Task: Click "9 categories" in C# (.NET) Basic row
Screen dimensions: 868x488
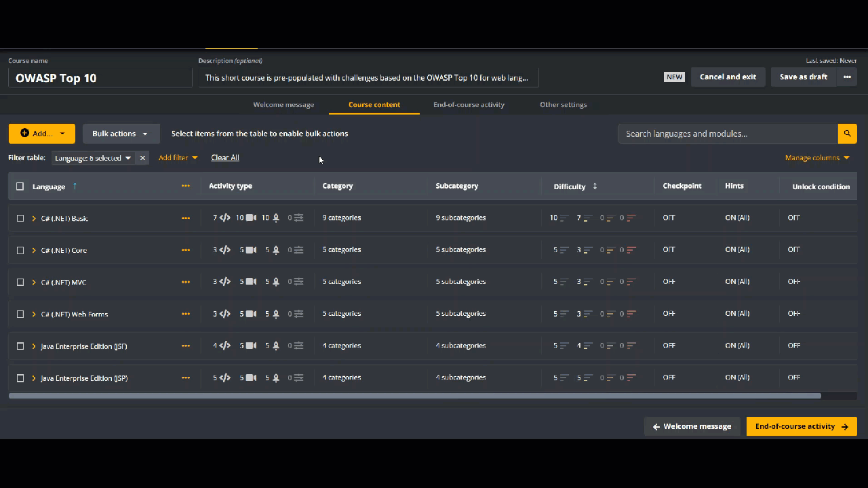Action: pos(342,218)
